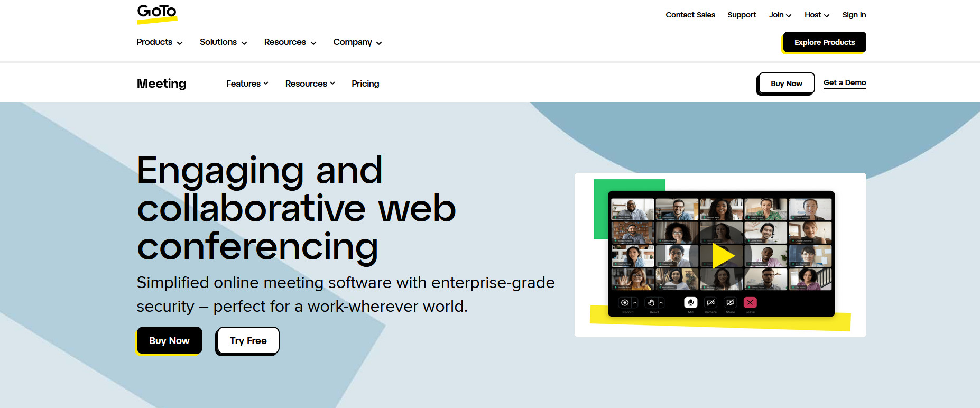Expand the Host dropdown
The height and width of the screenshot is (408, 980).
click(817, 15)
